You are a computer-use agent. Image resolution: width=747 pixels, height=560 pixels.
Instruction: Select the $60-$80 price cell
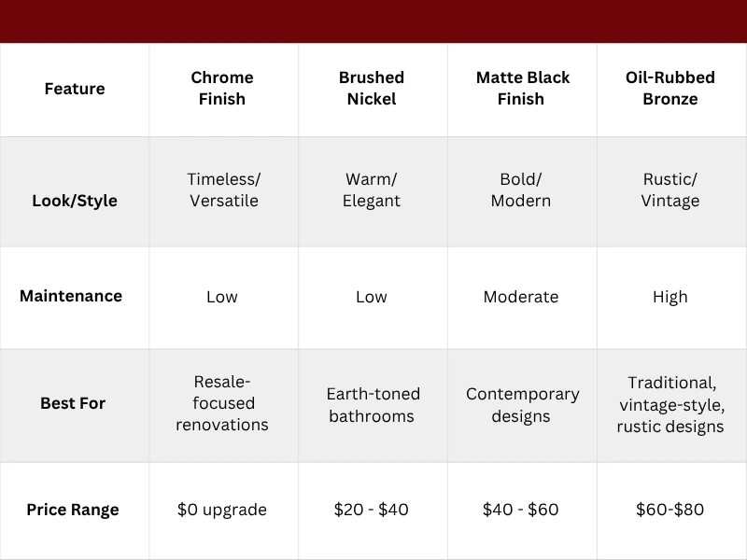pos(670,510)
